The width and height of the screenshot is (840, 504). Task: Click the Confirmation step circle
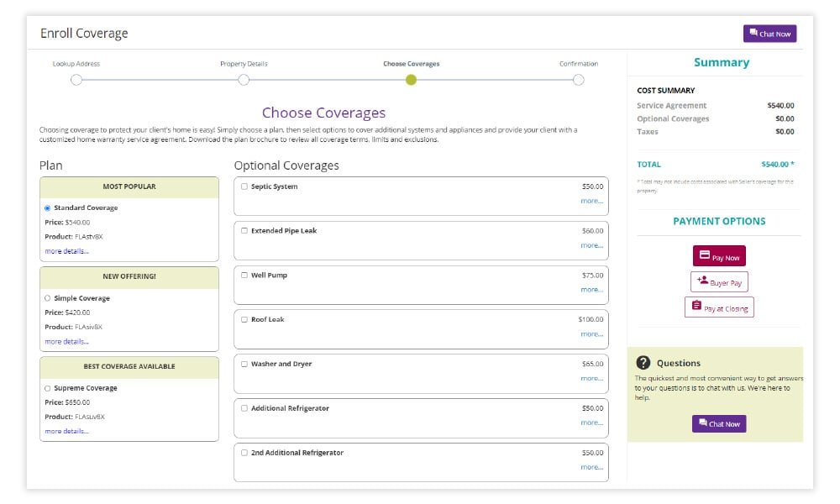579,80
